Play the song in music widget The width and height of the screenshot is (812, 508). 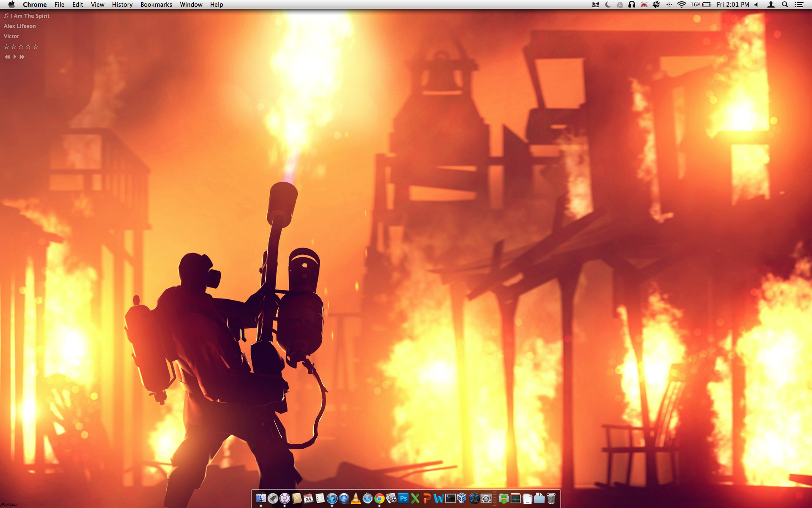15,57
